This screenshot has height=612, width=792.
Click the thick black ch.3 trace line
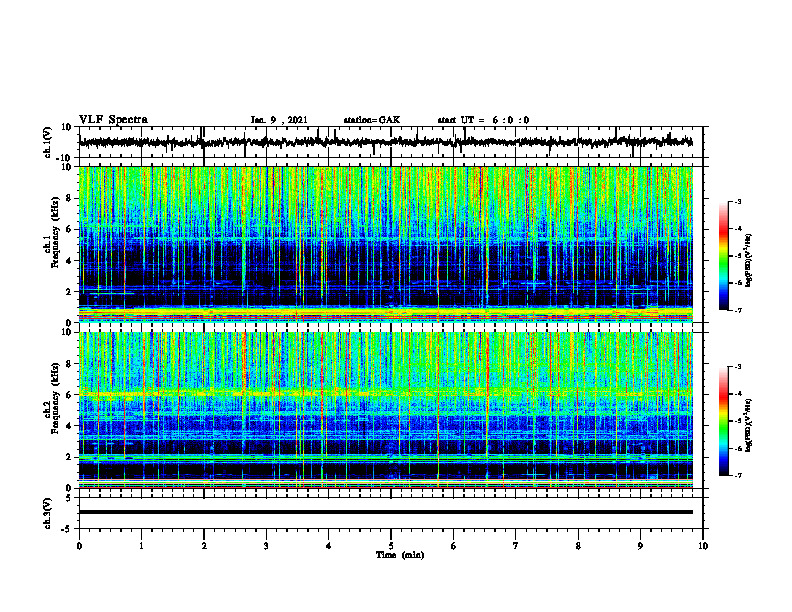tap(385, 512)
